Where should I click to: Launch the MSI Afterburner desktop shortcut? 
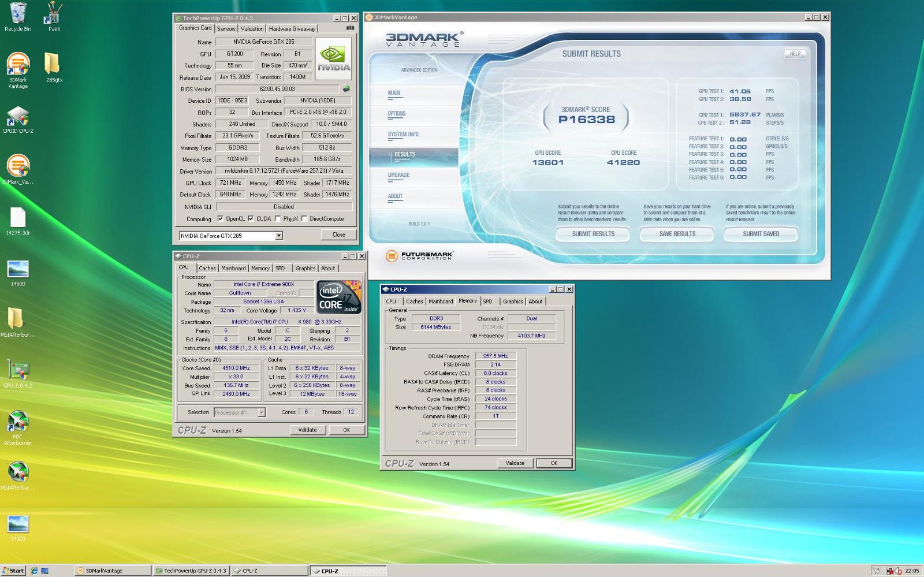tap(18, 427)
